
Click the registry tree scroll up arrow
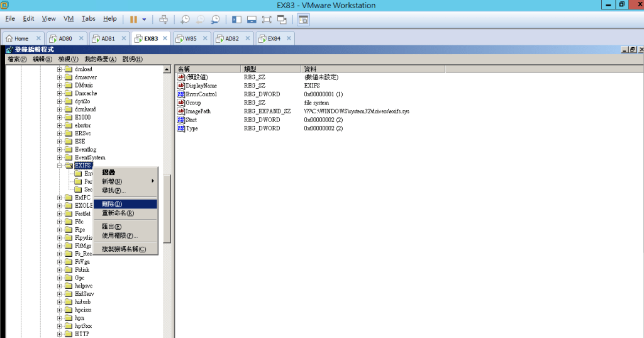point(167,69)
